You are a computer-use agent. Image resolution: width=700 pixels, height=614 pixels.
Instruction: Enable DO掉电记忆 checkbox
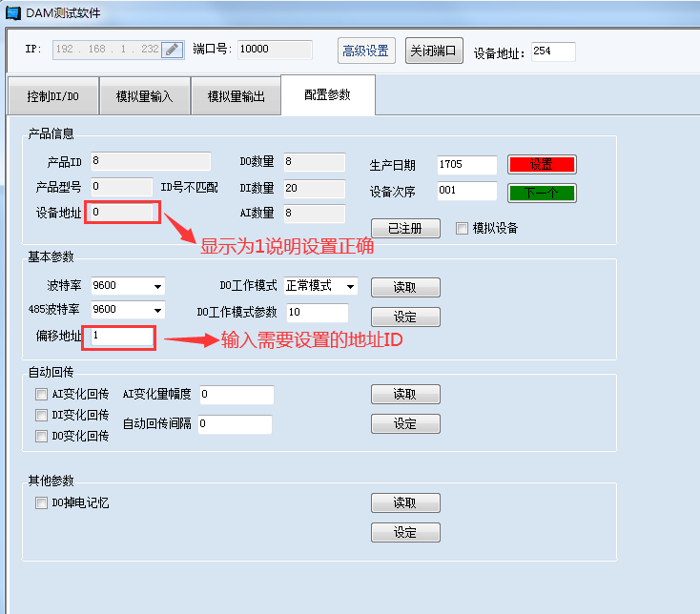[x=41, y=502]
